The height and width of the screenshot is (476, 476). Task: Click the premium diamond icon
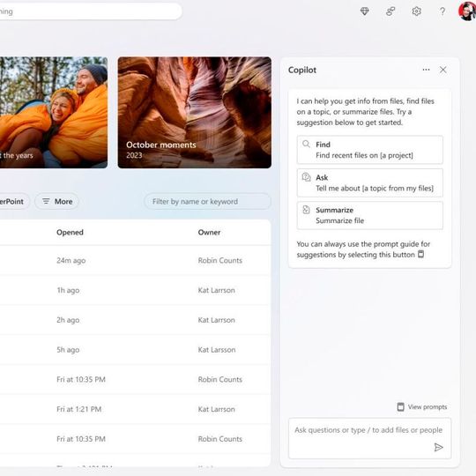[x=364, y=11]
